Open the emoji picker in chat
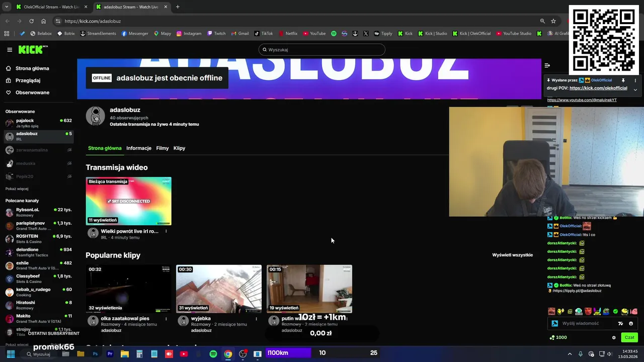644x362 pixels. (x=631, y=323)
